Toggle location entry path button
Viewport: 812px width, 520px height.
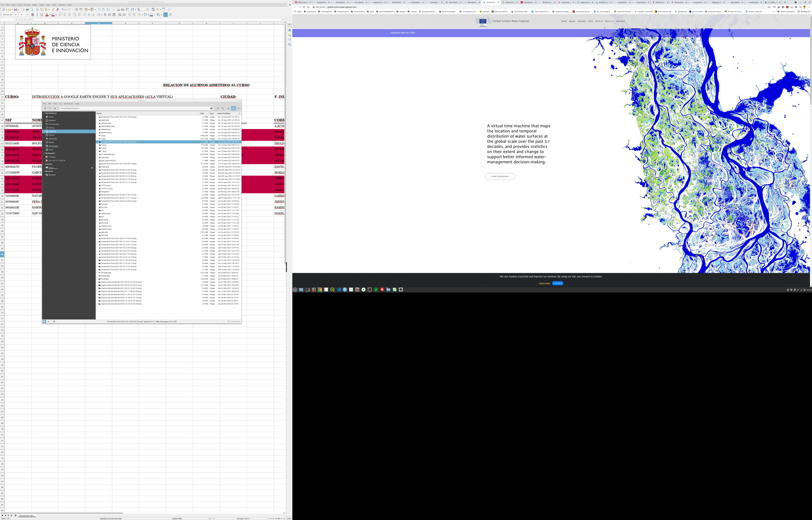click(x=218, y=108)
